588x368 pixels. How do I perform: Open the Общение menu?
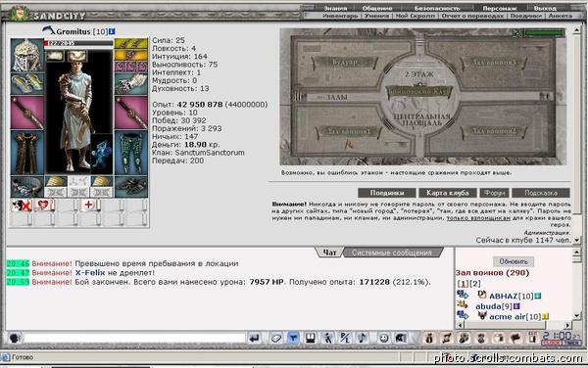377,8
